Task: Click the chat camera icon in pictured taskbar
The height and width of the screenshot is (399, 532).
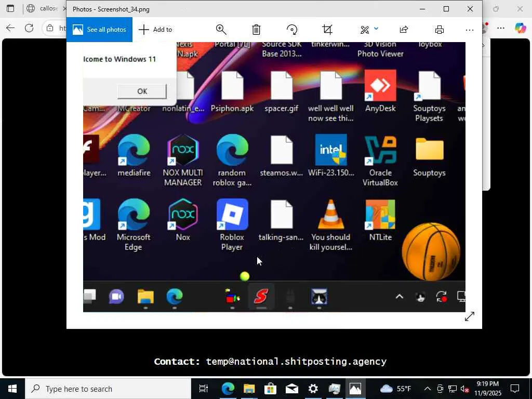Action: [x=116, y=297]
